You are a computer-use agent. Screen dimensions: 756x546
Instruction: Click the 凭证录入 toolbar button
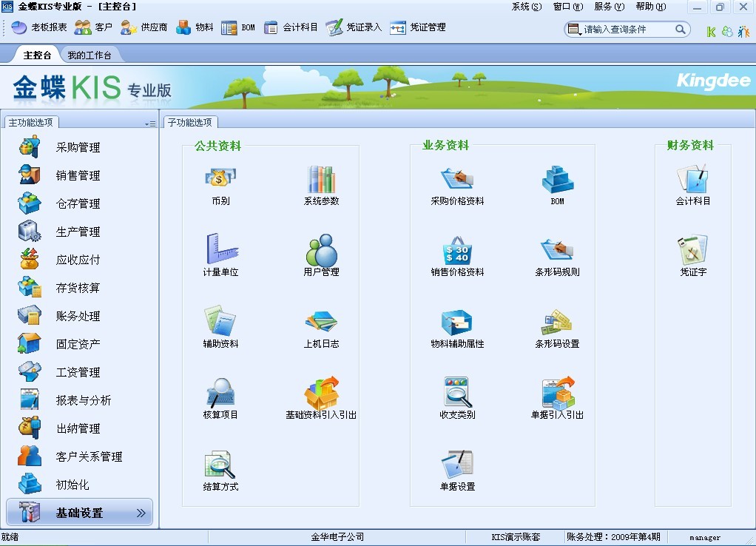[354, 27]
